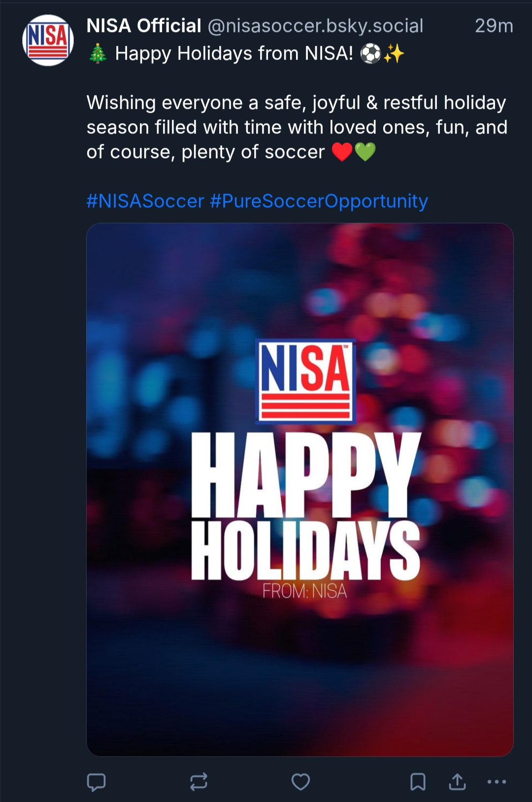The image size is (532, 802).
Task: Click the soccer ball emoji
Action: click(x=370, y=53)
